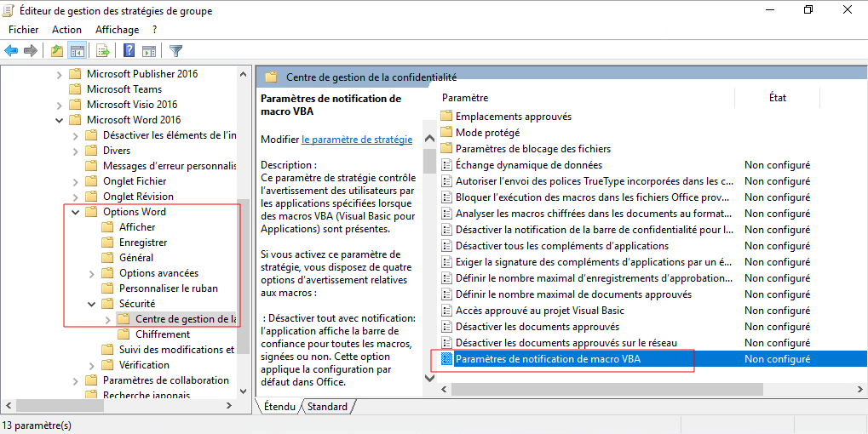Viewport: 868px width, 434px height.
Task: Click the "le paramètre de stratégie" link
Action: [357, 140]
